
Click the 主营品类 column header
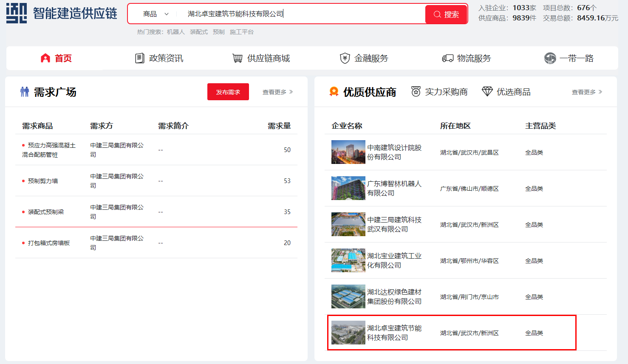pyautogui.click(x=540, y=126)
